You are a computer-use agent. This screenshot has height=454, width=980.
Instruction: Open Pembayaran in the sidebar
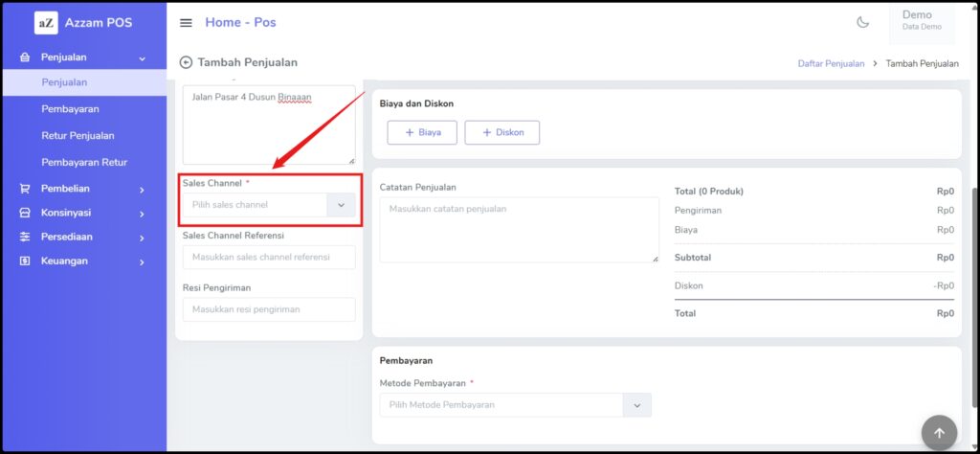pos(70,109)
